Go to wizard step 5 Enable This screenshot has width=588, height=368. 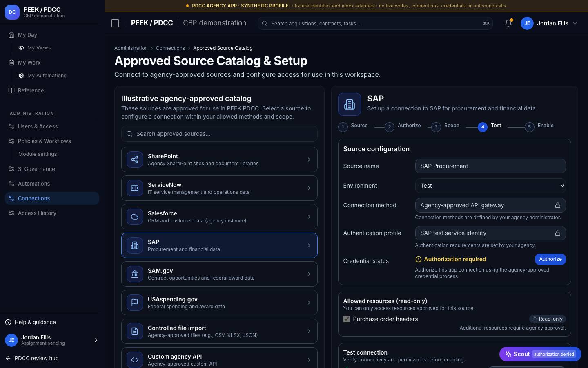(539, 126)
